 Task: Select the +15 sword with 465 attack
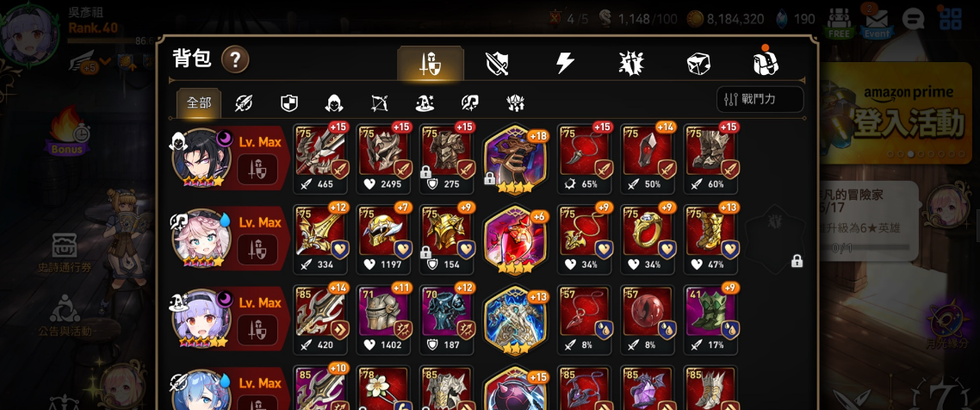[x=320, y=158]
